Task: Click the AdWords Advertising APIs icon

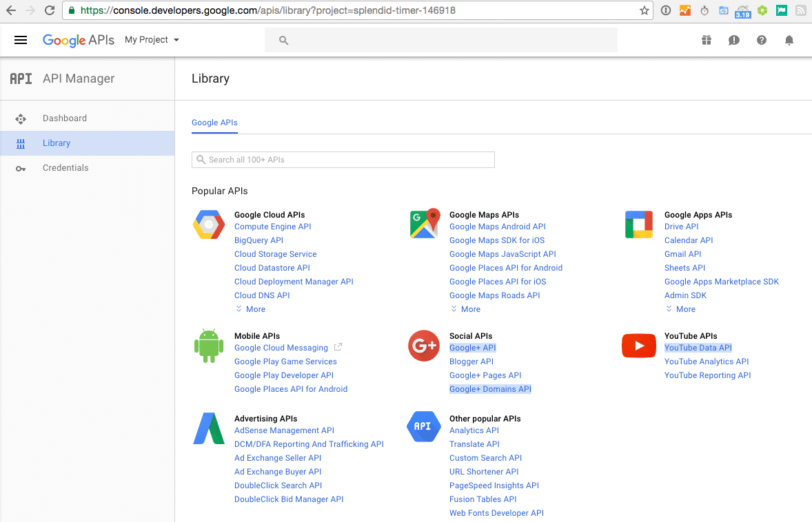Action: (209, 428)
